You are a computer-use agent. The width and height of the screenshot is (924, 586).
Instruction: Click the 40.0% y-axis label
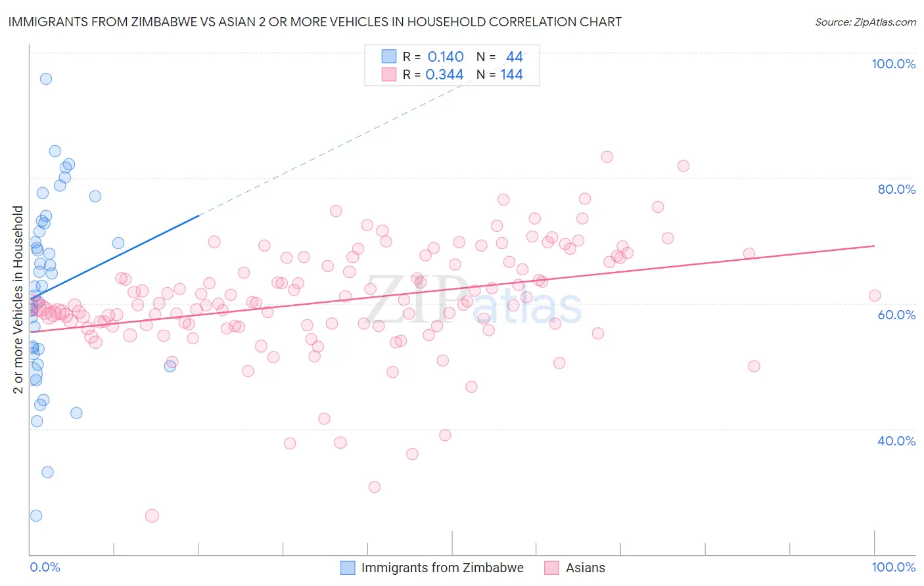tap(896, 441)
